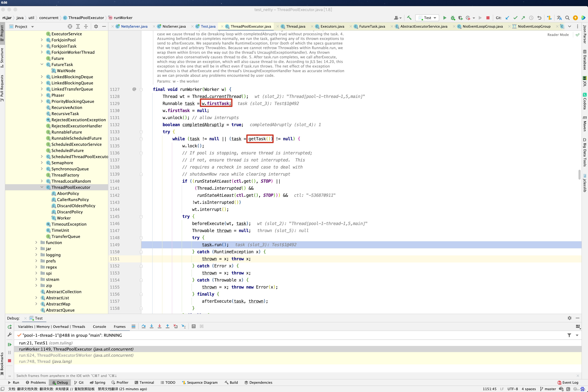This screenshot has width=588, height=392.
Task: Click the Frames panel label
Action: point(120,326)
